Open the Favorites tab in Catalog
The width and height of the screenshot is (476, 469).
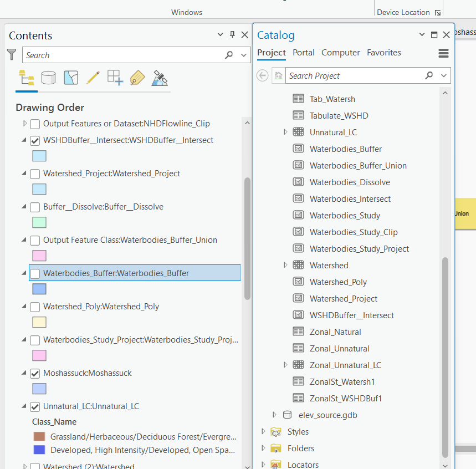tap(384, 52)
